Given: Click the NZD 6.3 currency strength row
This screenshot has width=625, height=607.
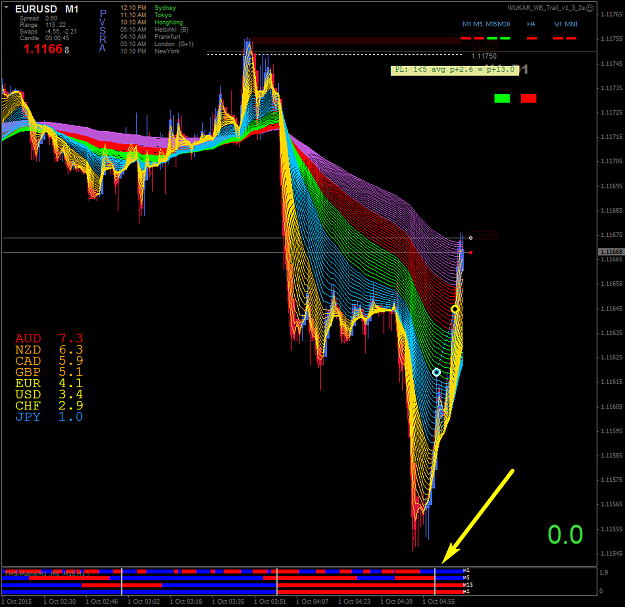Looking at the screenshot, I should pos(49,350).
